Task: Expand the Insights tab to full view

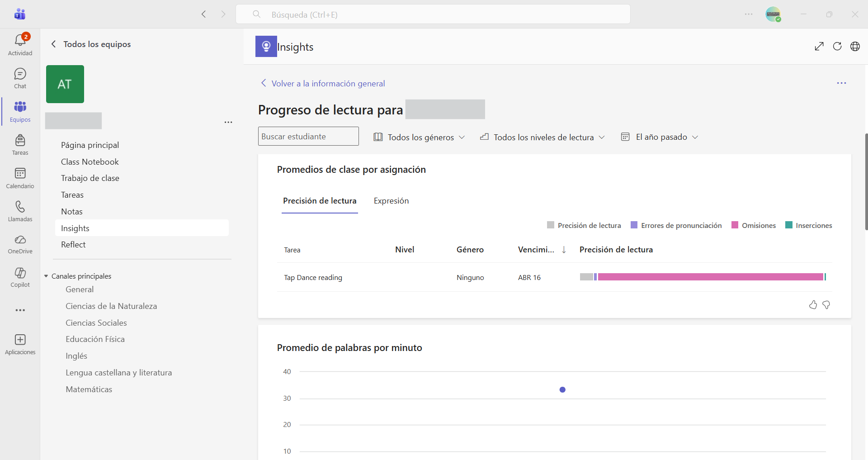Action: (819, 46)
